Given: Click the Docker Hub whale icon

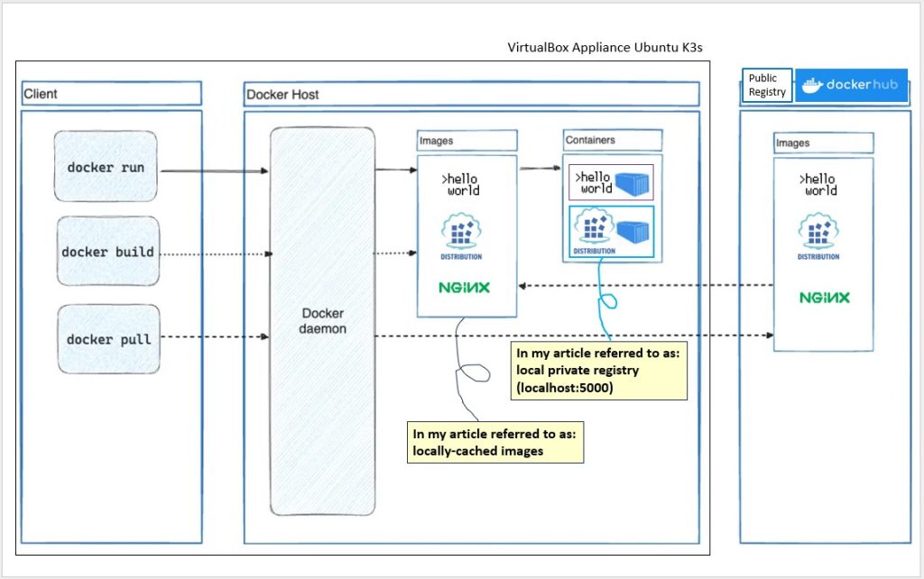Looking at the screenshot, I should pyautogui.click(x=814, y=87).
